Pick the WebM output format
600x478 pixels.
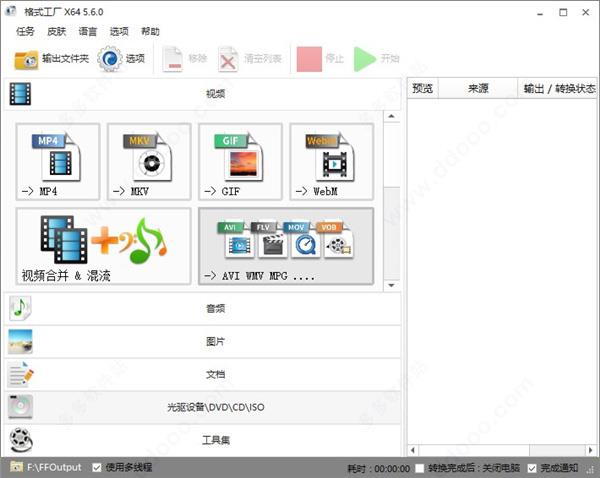point(331,161)
